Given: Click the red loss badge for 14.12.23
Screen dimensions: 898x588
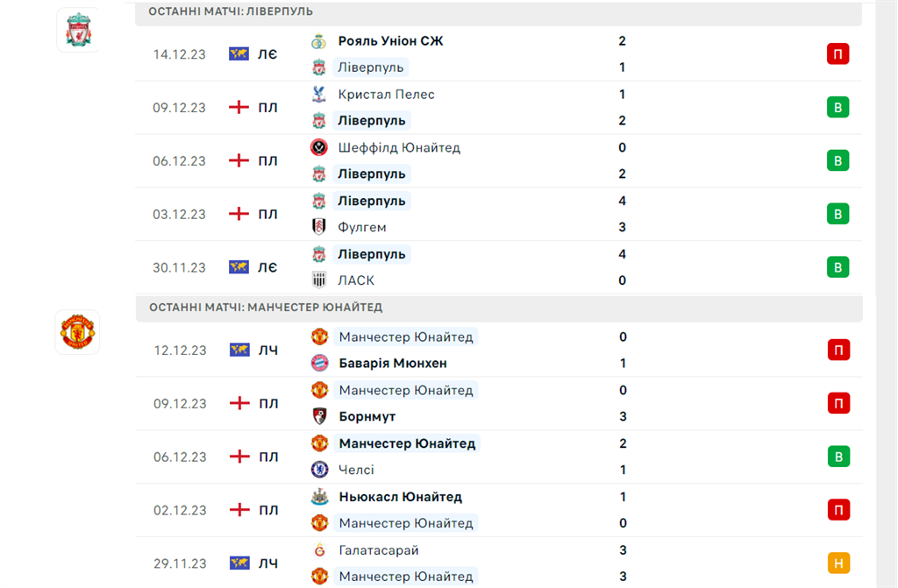Looking at the screenshot, I should pos(837,54).
